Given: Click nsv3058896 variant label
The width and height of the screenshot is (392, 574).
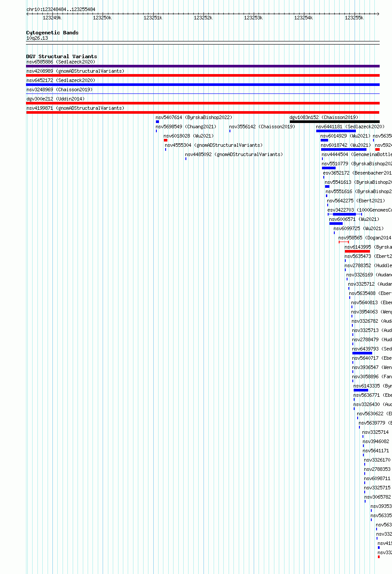Looking at the screenshot, I should tap(372, 376).
